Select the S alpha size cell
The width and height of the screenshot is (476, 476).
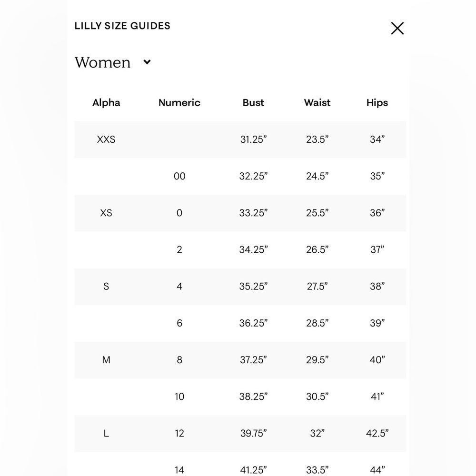pos(106,286)
